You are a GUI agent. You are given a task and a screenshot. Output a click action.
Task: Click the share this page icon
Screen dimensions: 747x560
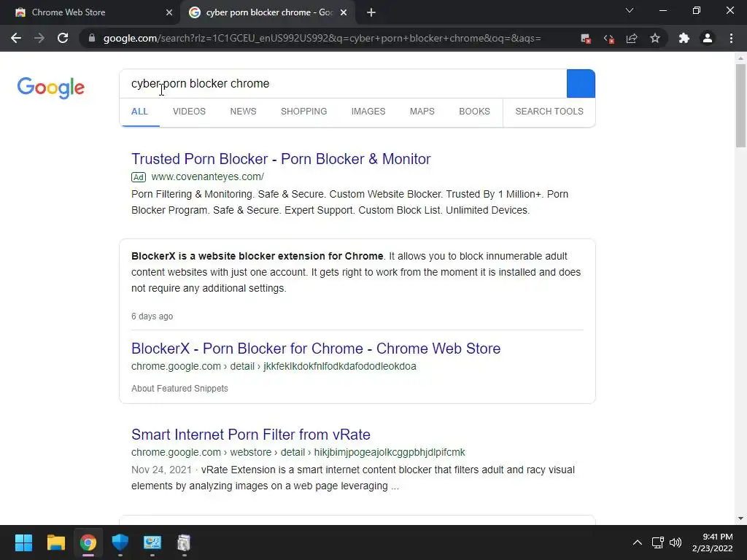pos(632,38)
